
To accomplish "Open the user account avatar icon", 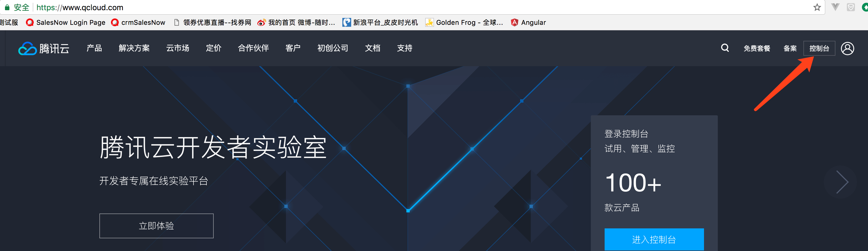I will pos(848,49).
